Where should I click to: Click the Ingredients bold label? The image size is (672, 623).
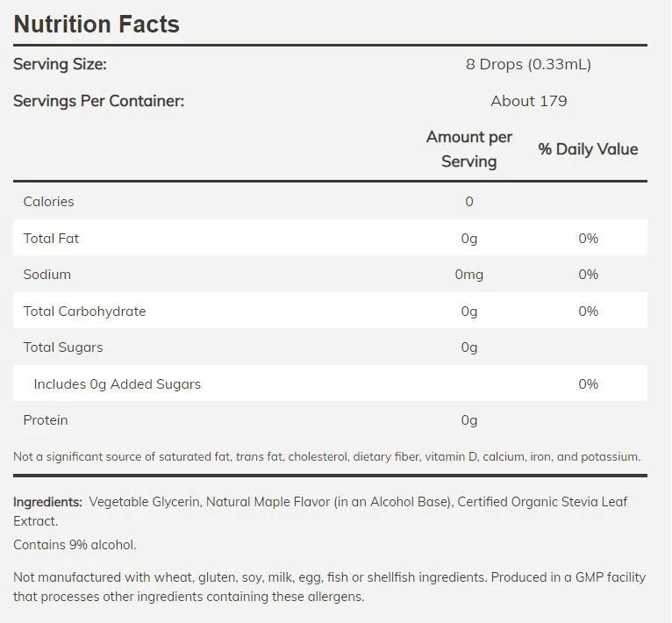point(47,502)
